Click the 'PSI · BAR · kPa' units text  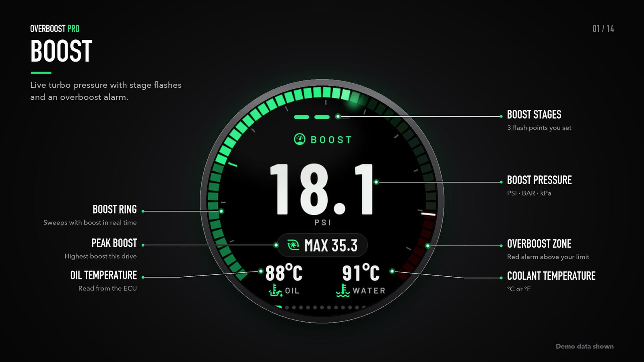(x=529, y=193)
